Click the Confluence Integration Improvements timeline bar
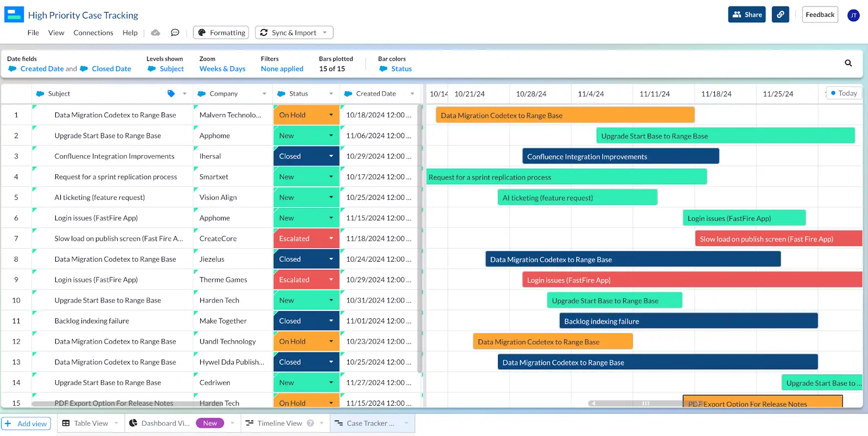The image size is (868, 436). (x=621, y=156)
